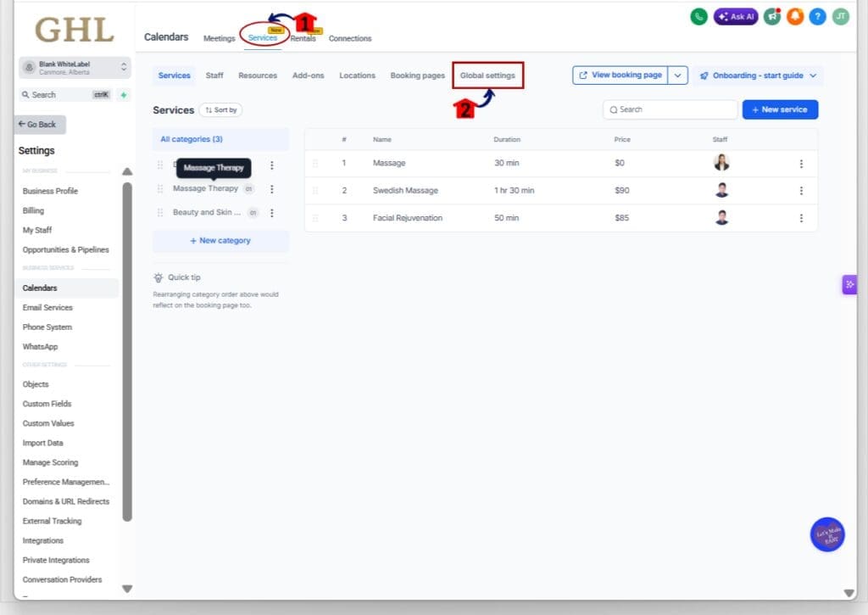This screenshot has height=615, width=868.
Task: Click the sidebar scroll down arrow
Action: point(127,589)
